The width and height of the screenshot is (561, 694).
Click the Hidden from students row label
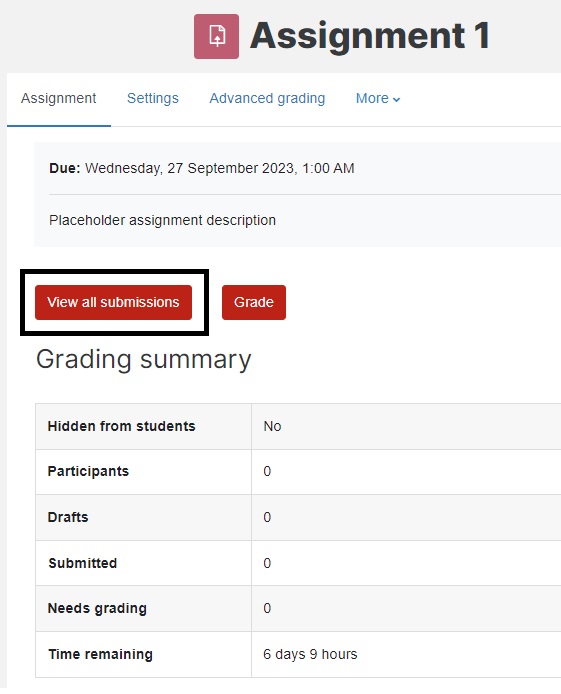pos(121,426)
